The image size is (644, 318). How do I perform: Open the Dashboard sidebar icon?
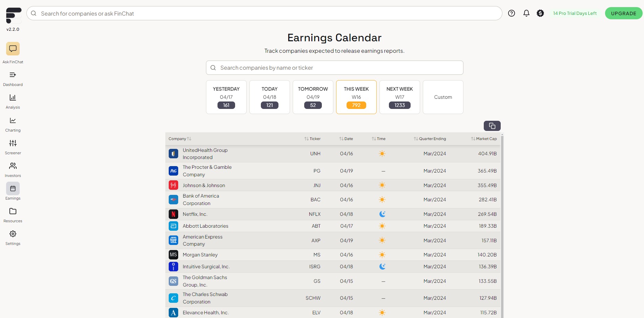pyautogui.click(x=13, y=75)
